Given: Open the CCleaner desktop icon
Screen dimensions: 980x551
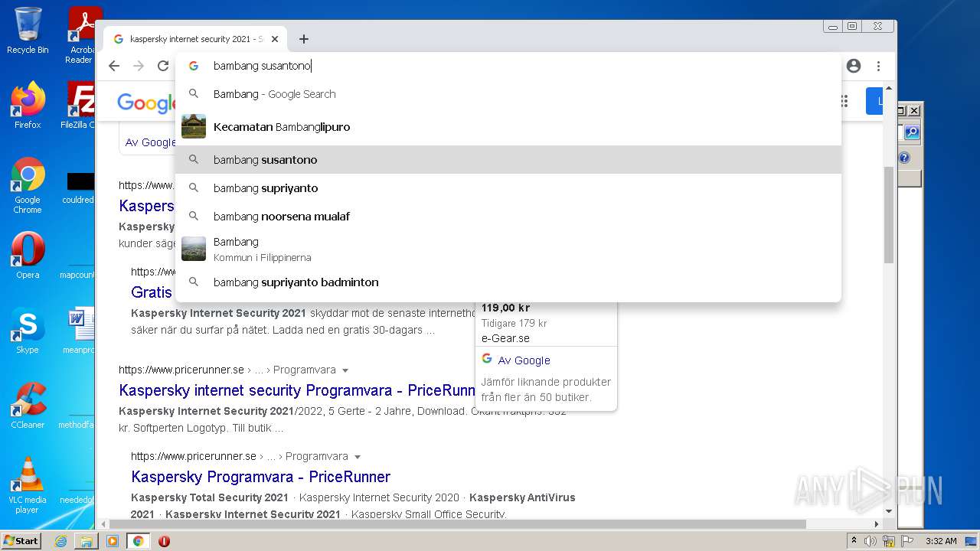Looking at the screenshot, I should (28, 406).
